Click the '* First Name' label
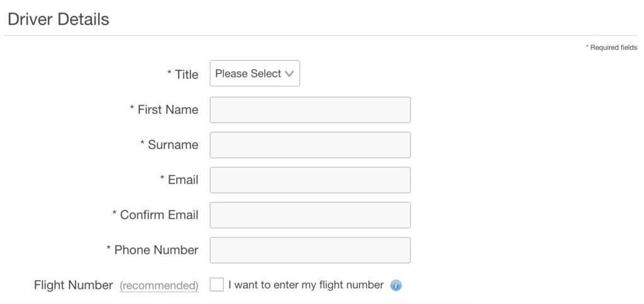The width and height of the screenshot is (644, 304). 164,110
